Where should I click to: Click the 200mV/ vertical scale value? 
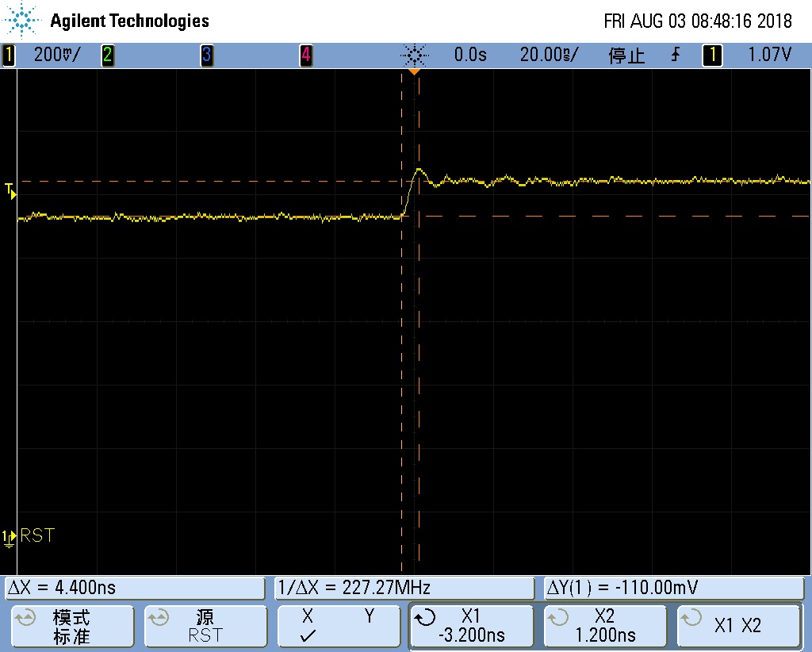tap(57, 55)
